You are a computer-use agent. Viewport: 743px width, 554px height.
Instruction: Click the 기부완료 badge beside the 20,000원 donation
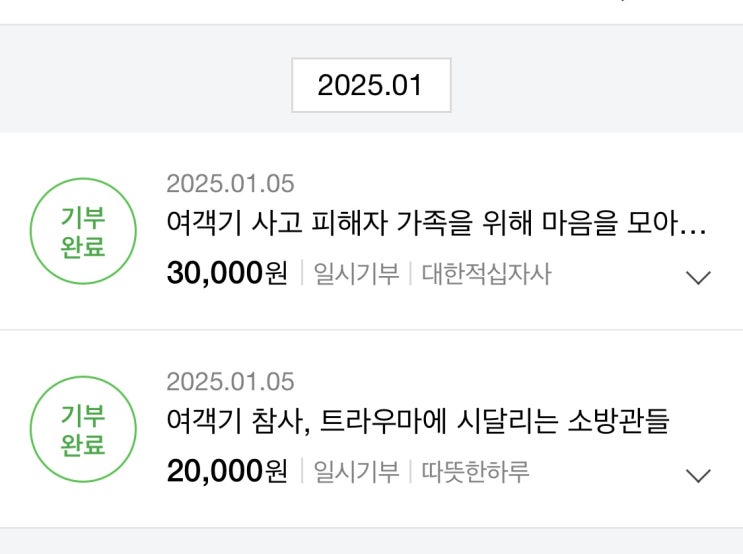pos(83,431)
